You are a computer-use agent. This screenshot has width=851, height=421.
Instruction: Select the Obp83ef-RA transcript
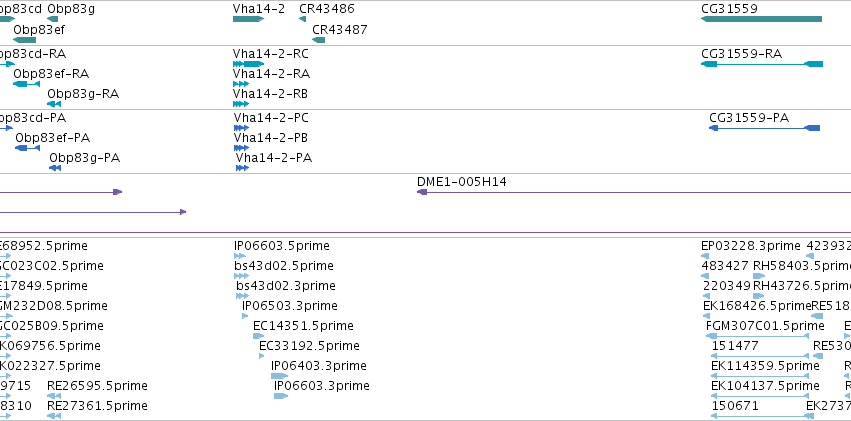(x=27, y=84)
